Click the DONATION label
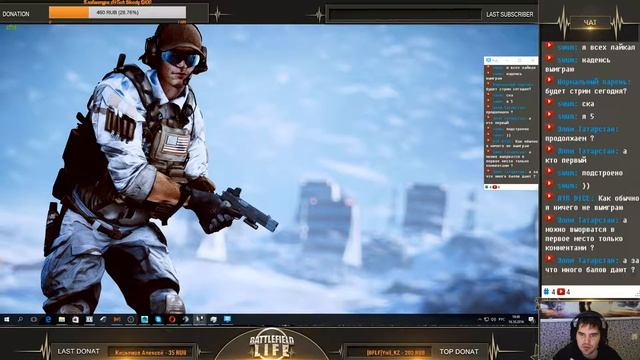This screenshot has height=360, width=640. (x=16, y=14)
